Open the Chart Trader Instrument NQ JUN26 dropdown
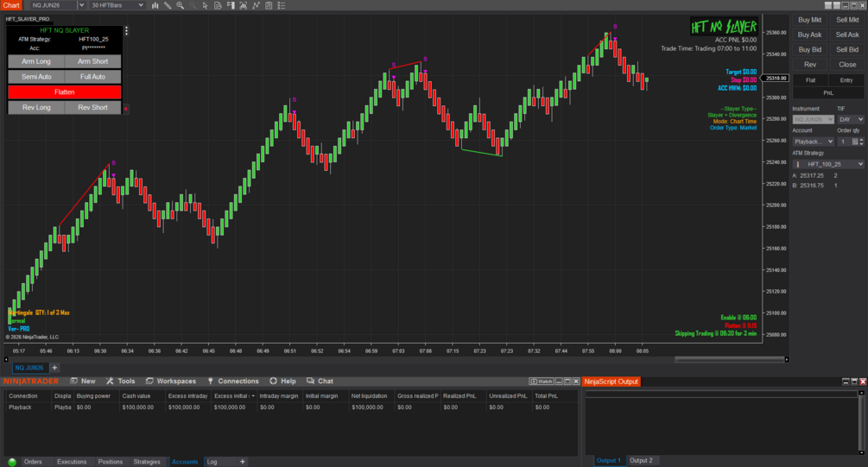 [x=814, y=119]
